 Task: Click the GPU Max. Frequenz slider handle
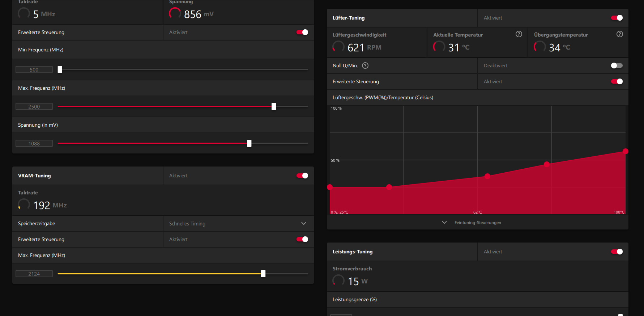[274, 106]
